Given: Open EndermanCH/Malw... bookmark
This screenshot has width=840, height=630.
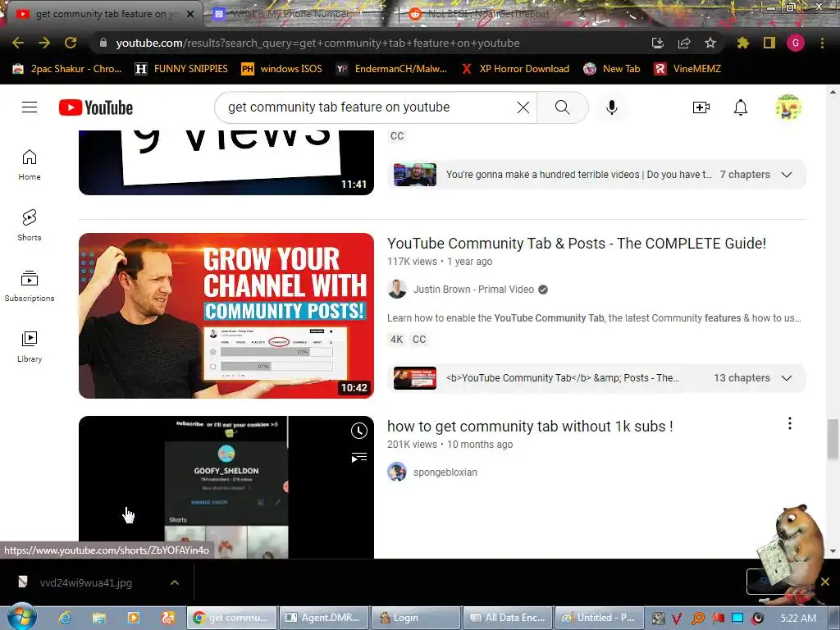Looking at the screenshot, I should coord(391,69).
